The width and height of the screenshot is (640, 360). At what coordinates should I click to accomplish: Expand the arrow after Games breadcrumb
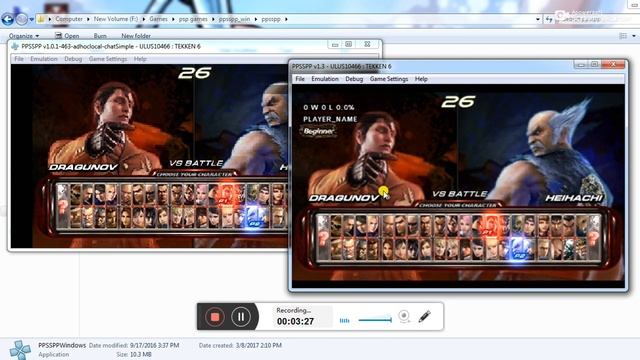(x=173, y=19)
